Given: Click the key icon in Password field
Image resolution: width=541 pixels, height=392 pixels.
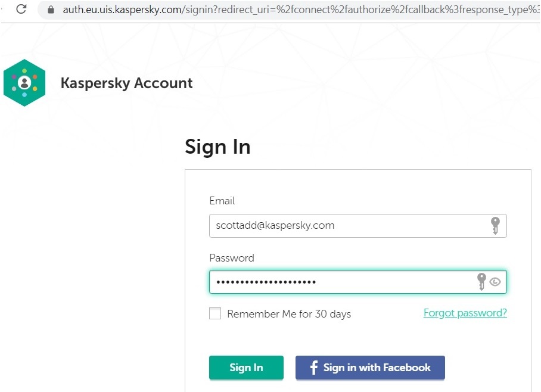Looking at the screenshot, I should coord(481,282).
